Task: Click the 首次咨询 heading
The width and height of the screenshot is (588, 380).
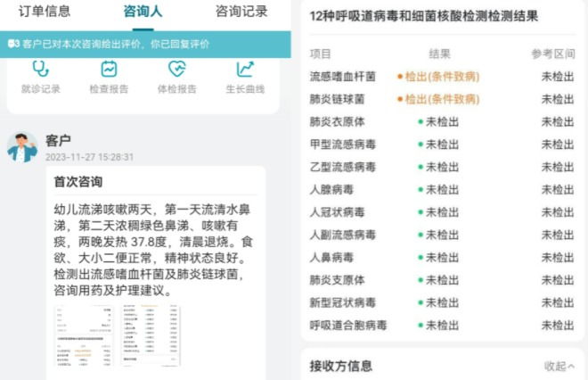Action: (78, 182)
